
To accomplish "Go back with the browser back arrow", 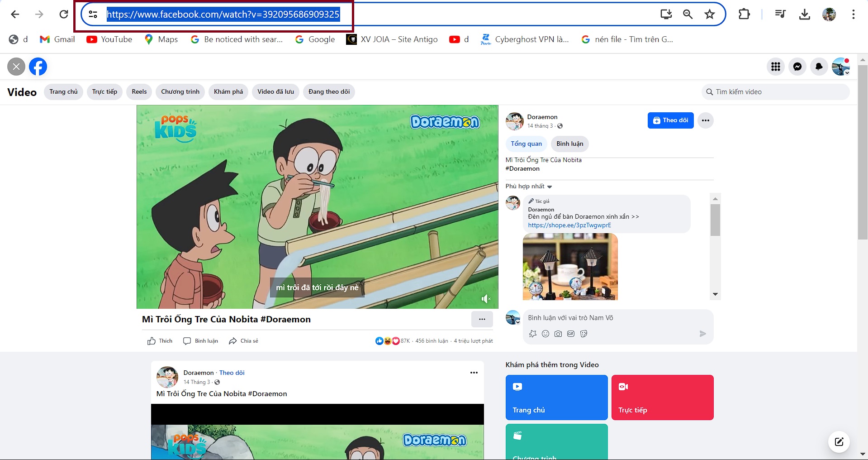I will coord(15,14).
